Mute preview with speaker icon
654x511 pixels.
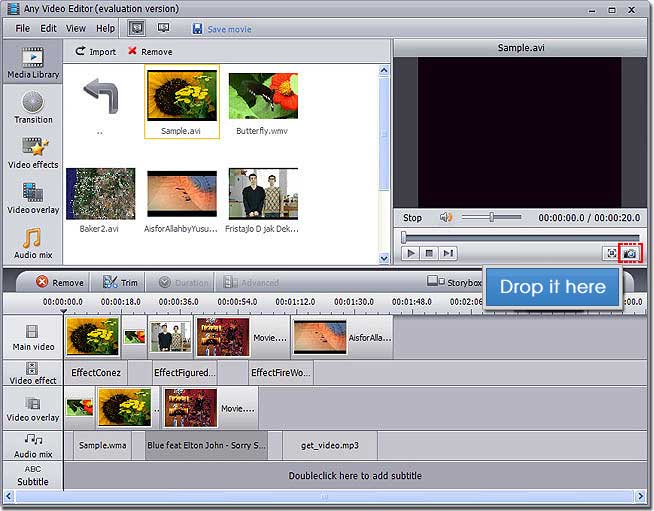coord(446,217)
